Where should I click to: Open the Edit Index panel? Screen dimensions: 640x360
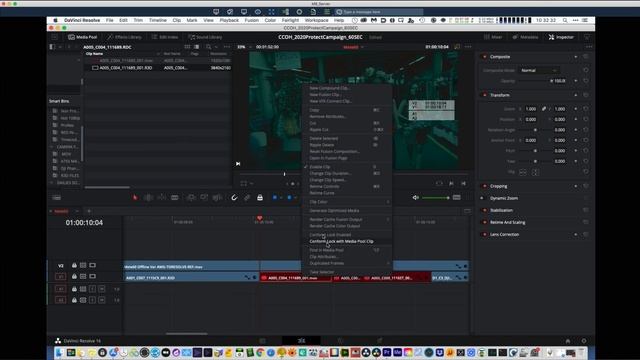click(165, 37)
